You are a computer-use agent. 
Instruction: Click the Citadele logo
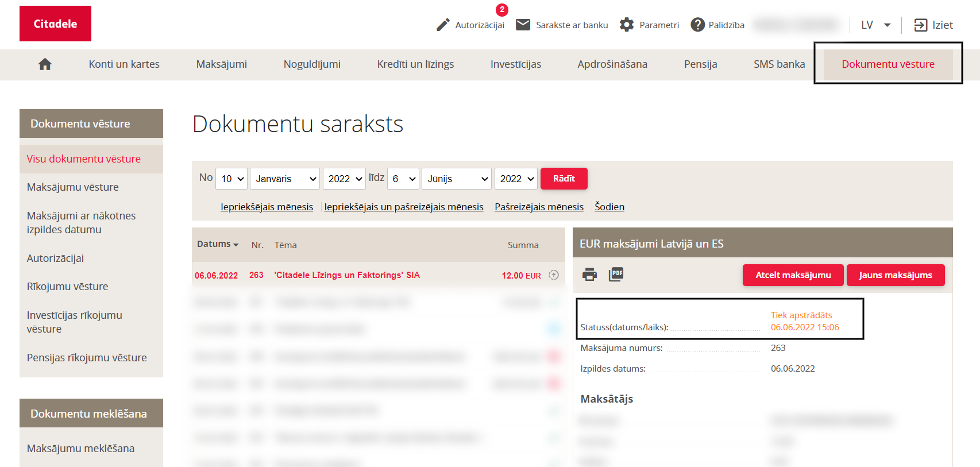coord(55,24)
